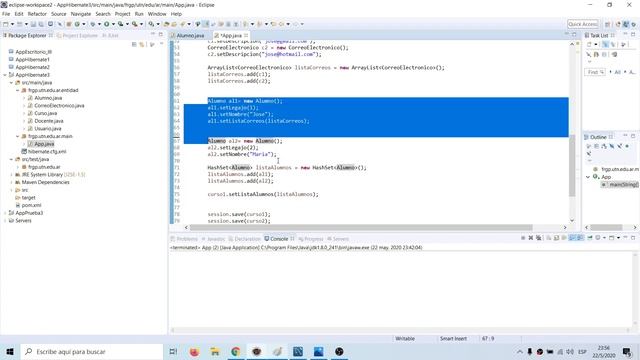The width and height of the screenshot is (640, 360).
Task: Open File Explorer from the taskbar
Action: (215, 351)
